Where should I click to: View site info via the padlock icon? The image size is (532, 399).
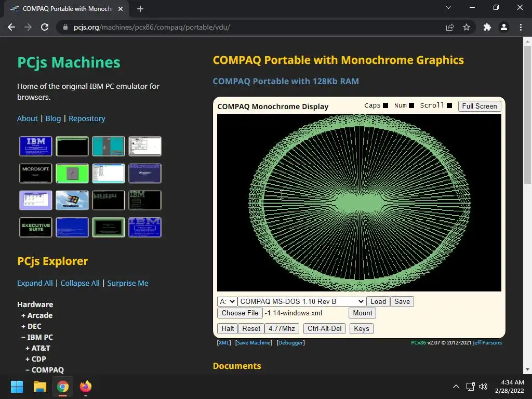65,27
